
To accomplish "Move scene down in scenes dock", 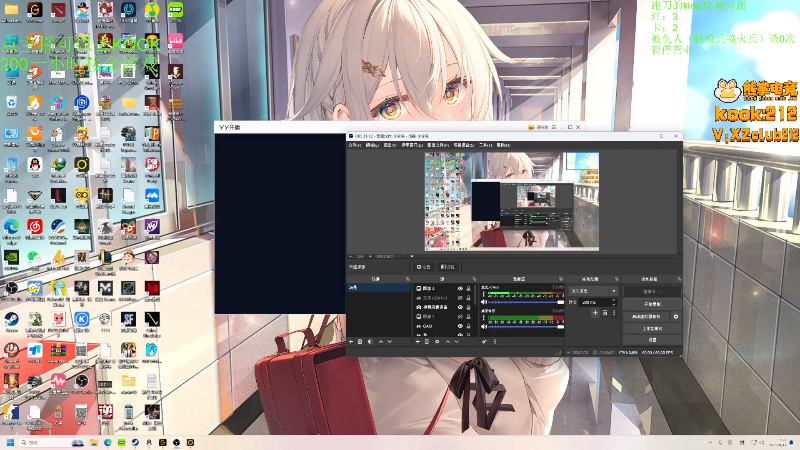I will pyautogui.click(x=390, y=342).
